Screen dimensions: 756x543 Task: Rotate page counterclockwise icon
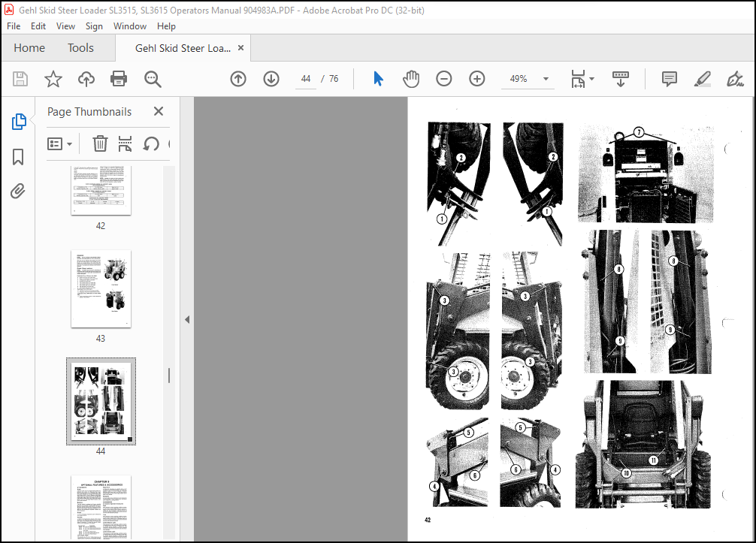(x=151, y=143)
